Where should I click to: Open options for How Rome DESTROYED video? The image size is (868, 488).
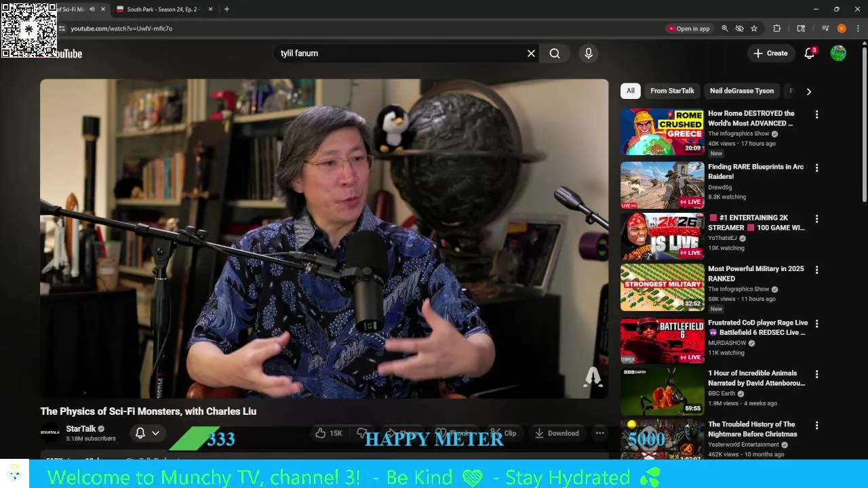816,115
